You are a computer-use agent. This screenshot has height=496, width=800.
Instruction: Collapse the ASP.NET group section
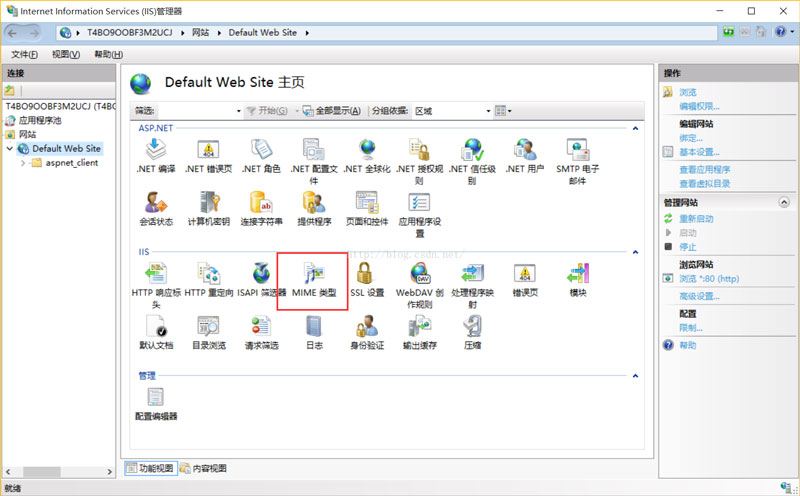tap(635, 129)
